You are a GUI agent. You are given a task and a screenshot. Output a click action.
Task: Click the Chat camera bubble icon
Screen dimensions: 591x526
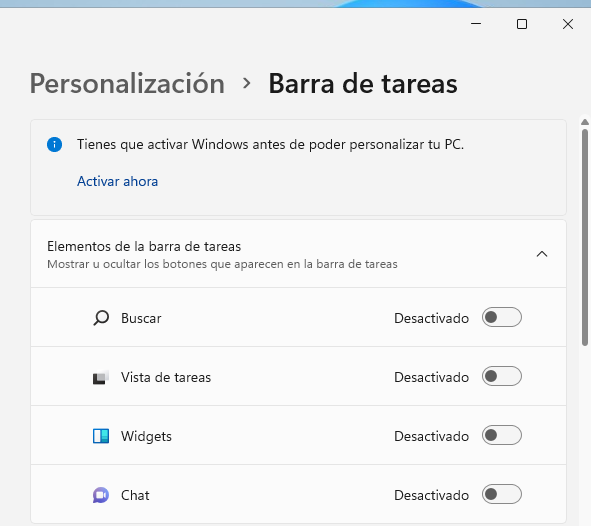(x=101, y=495)
